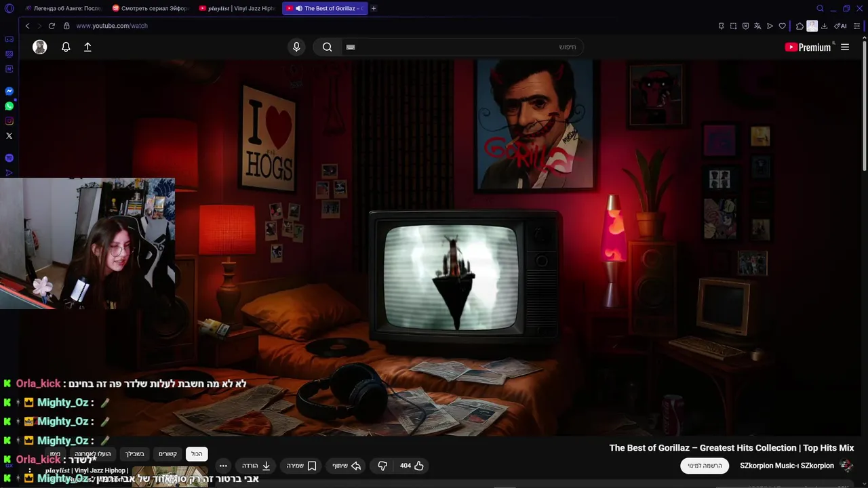
Task: Click the search magnifier button
Action: [327, 47]
